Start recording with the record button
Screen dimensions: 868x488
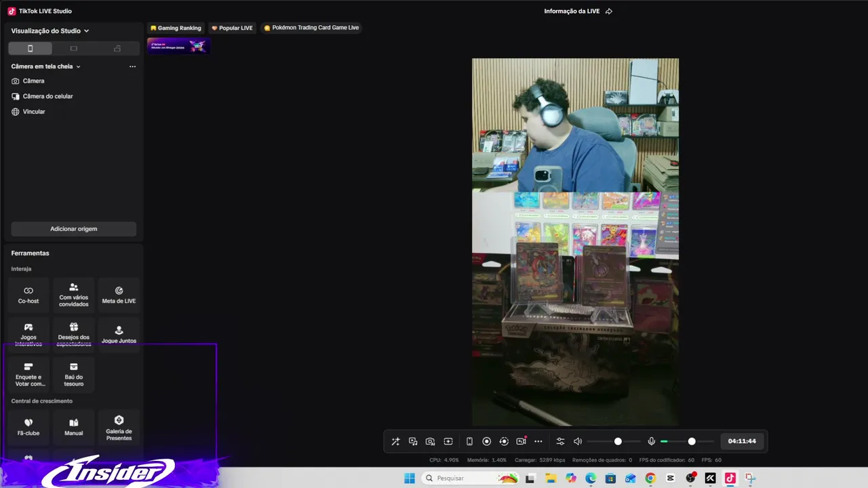click(486, 441)
